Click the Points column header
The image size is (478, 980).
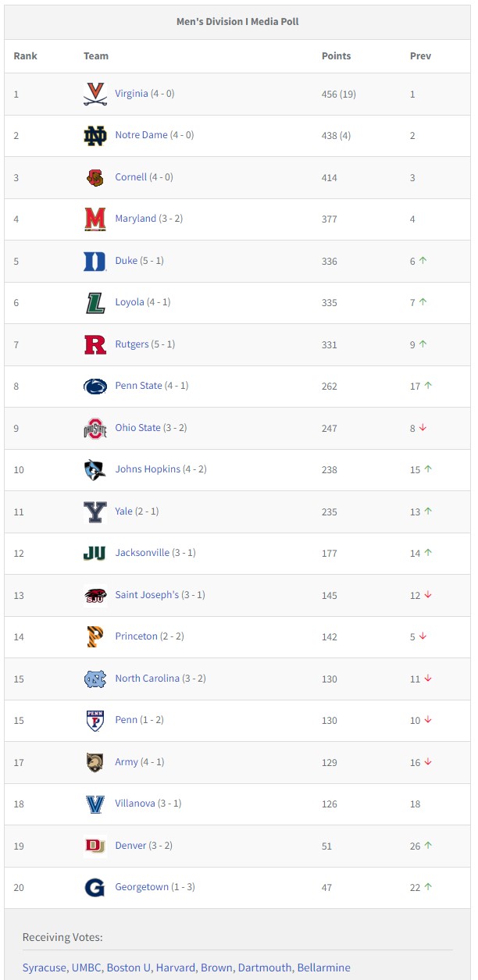[337, 56]
